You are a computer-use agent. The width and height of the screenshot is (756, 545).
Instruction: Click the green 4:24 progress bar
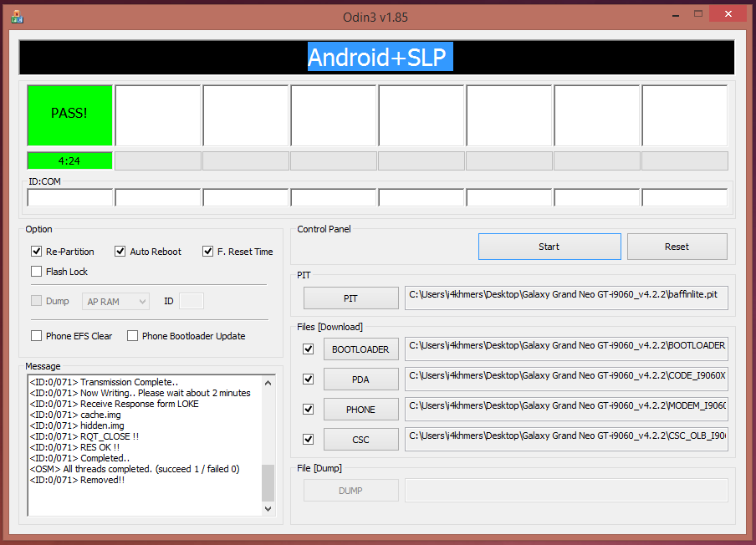[70, 161]
